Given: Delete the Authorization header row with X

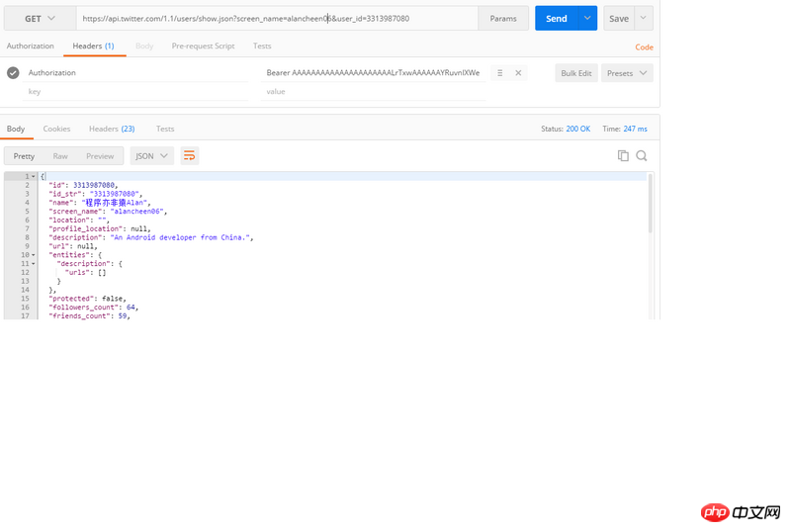Looking at the screenshot, I should (518, 73).
